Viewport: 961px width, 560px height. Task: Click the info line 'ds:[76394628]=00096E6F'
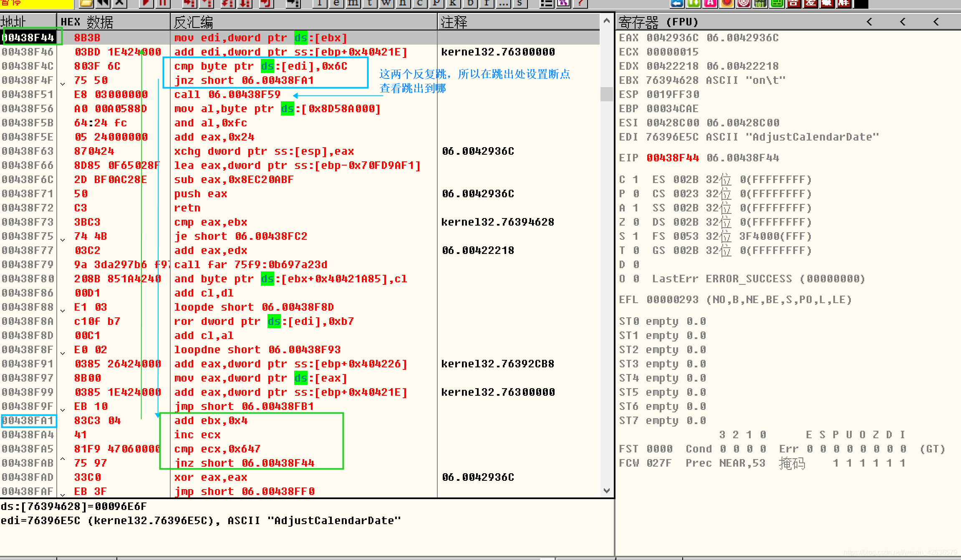click(74, 507)
